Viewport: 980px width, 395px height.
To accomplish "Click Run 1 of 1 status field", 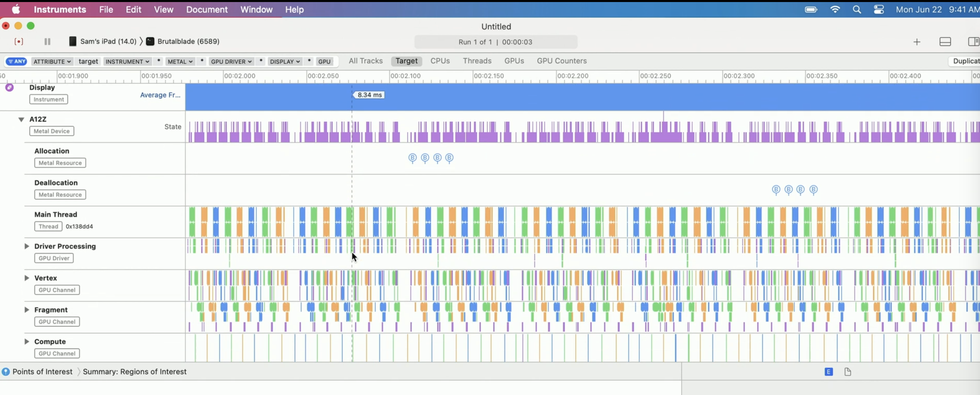I will click(x=496, y=42).
